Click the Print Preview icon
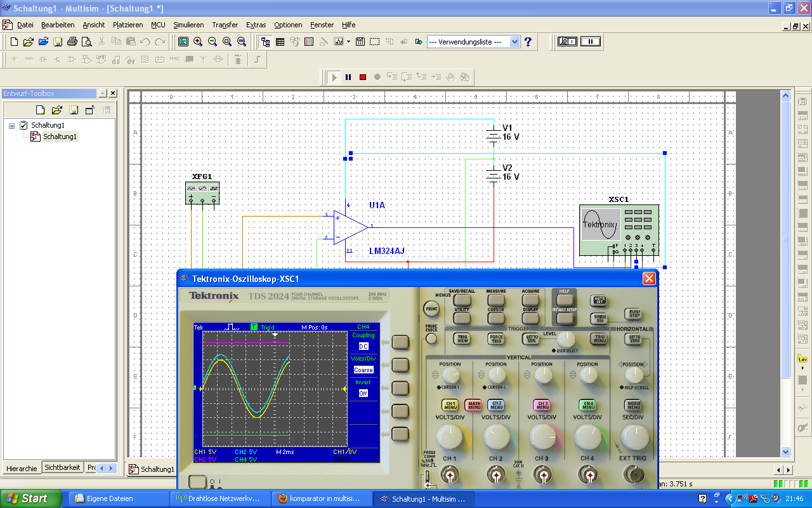 tap(87, 42)
